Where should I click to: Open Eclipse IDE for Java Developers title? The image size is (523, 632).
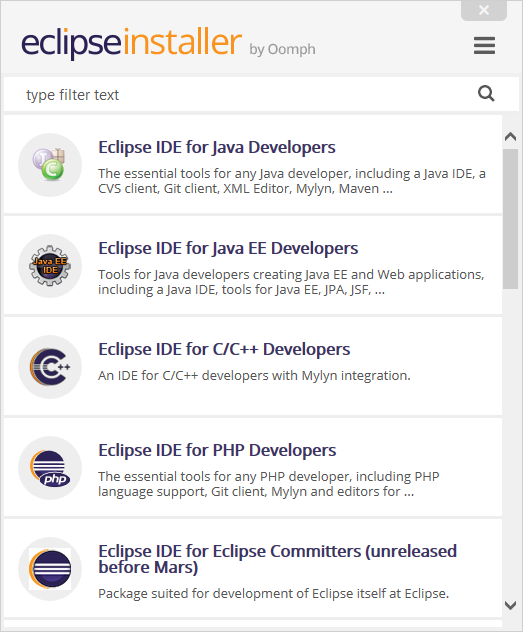coord(217,147)
